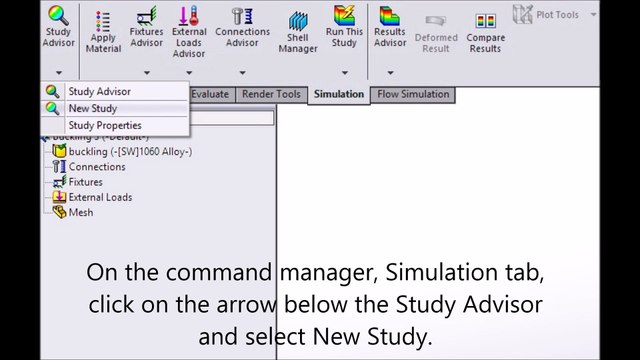This screenshot has height=360, width=640.
Task: Click the External Loads icon in tree
Action: [x=59, y=197]
